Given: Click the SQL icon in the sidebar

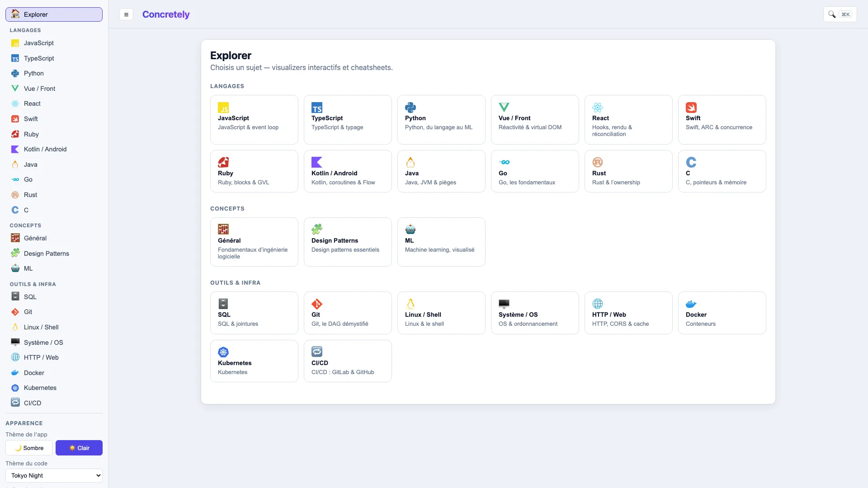Looking at the screenshot, I should [x=15, y=296].
